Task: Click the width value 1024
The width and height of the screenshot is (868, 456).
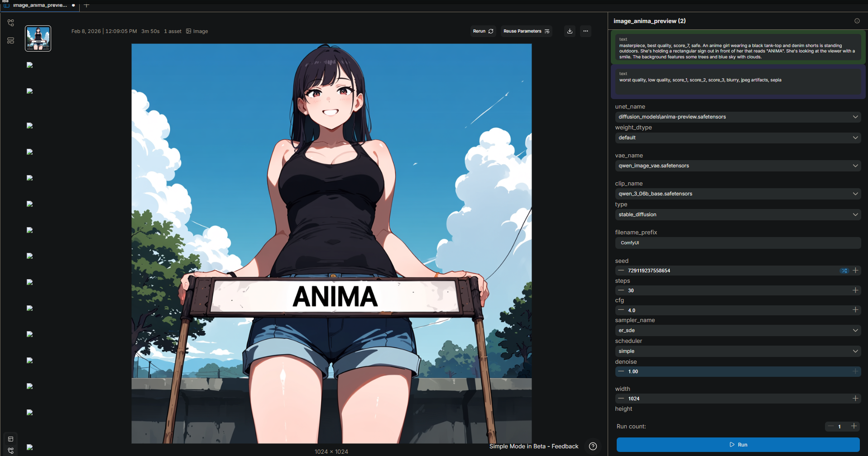Action: pos(634,399)
